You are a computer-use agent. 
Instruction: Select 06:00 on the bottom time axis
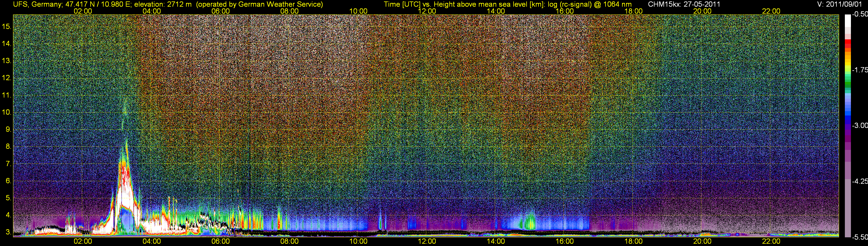(x=221, y=241)
